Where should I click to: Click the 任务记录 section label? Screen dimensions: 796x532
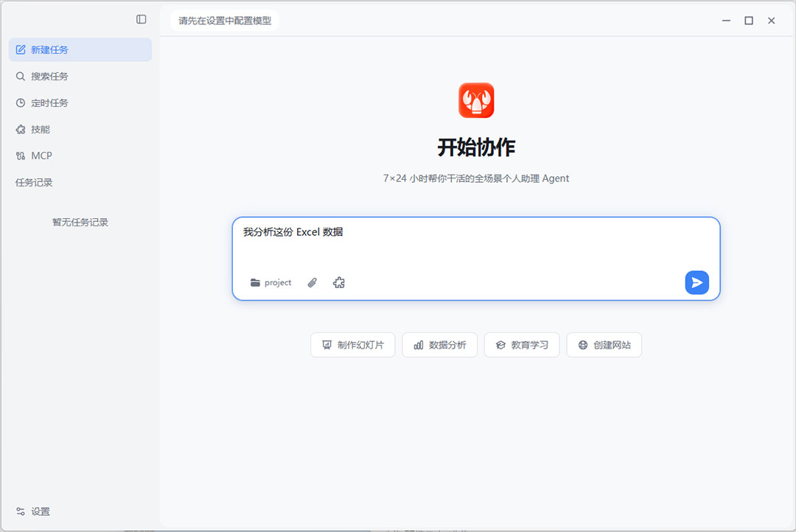[x=34, y=183]
